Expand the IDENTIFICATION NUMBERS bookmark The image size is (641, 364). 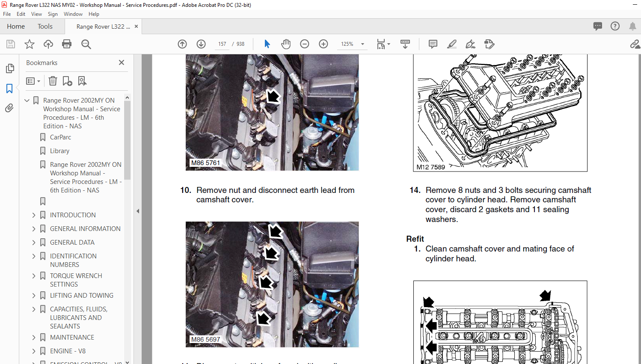click(34, 256)
